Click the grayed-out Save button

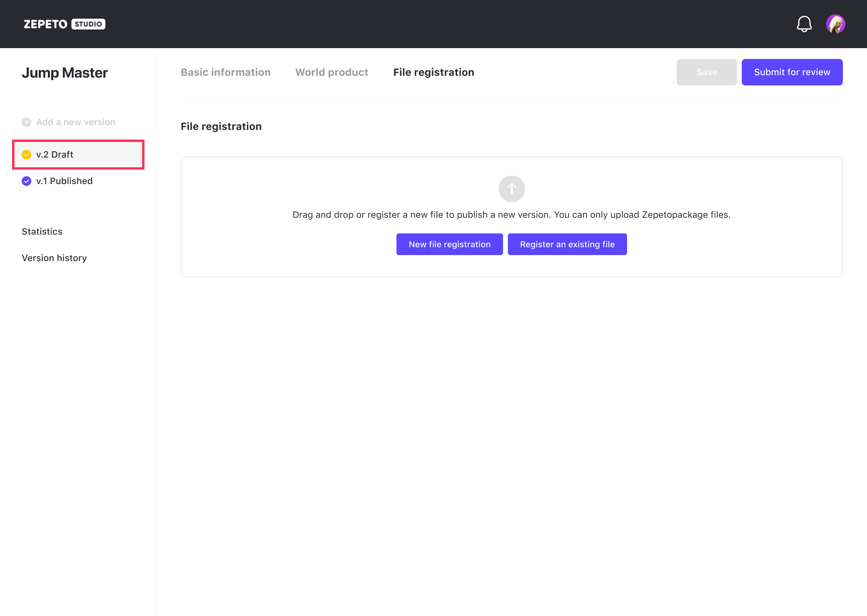707,72
